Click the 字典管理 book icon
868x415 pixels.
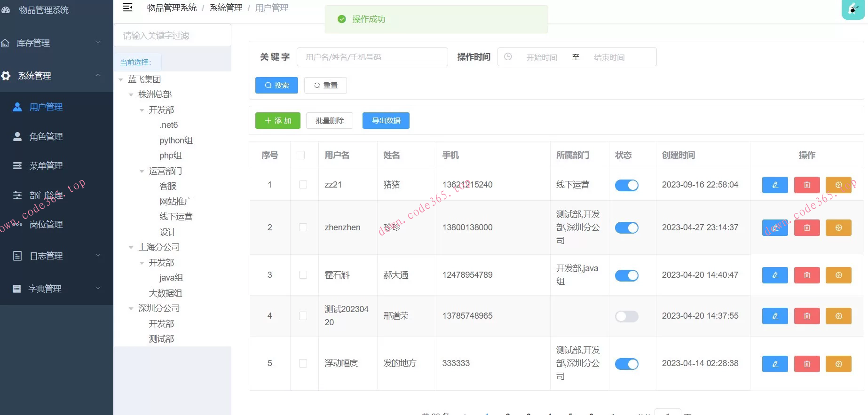tap(16, 289)
